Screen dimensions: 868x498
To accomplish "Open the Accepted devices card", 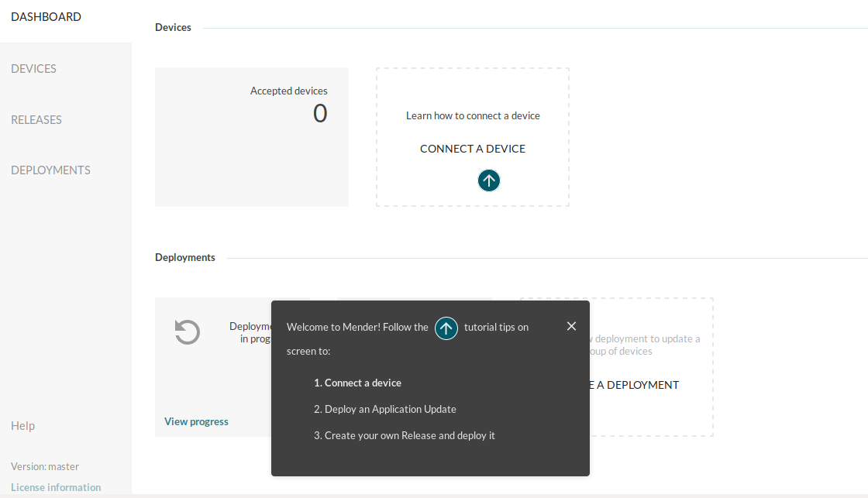I will pos(252,137).
